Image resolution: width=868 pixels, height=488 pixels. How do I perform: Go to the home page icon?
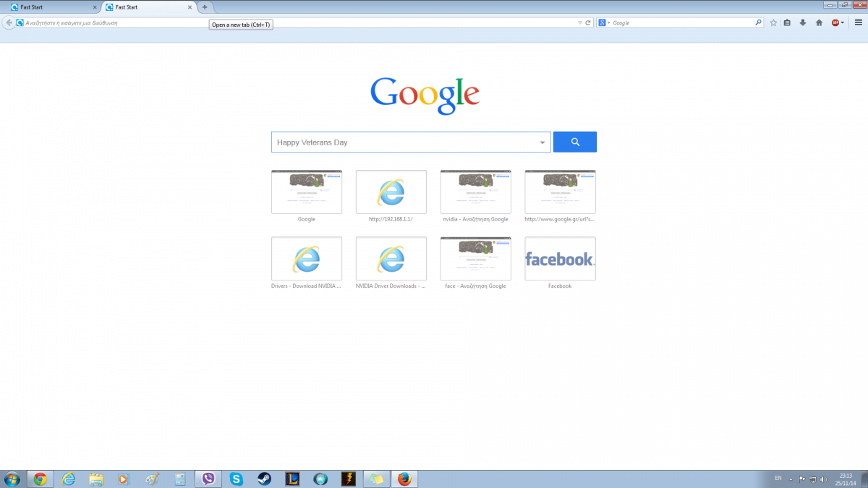pyautogui.click(x=819, y=22)
